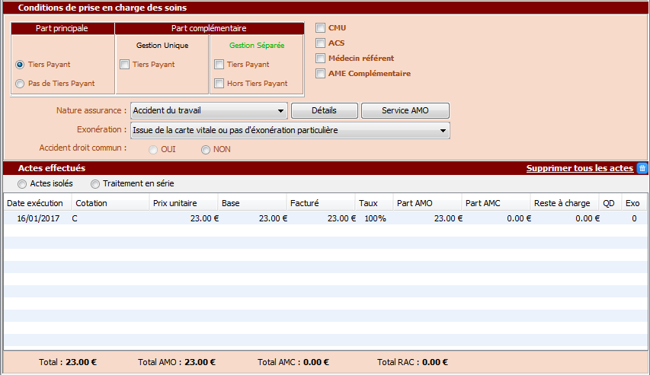Screen dimensions: 650x375
Task: Open the Nature assurance dropdown
Action: click(209, 111)
